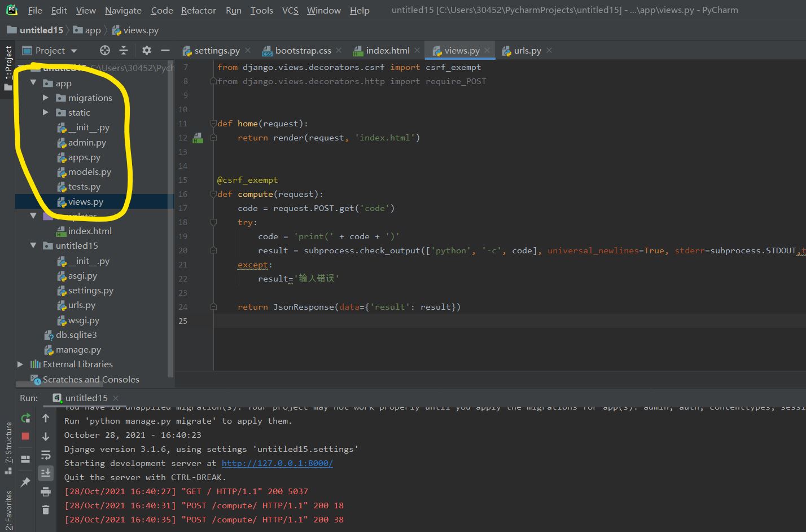Expand the migrations folder

click(x=46, y=98)
